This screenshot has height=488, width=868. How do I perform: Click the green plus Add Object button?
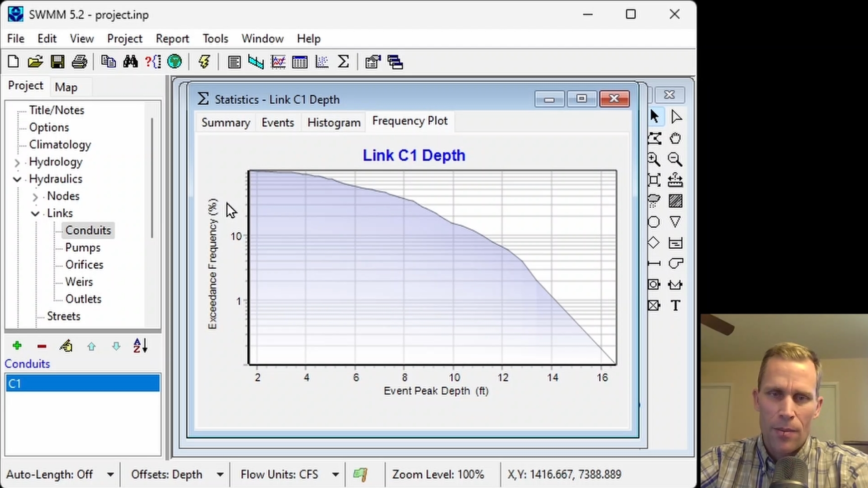pos(17,345)
